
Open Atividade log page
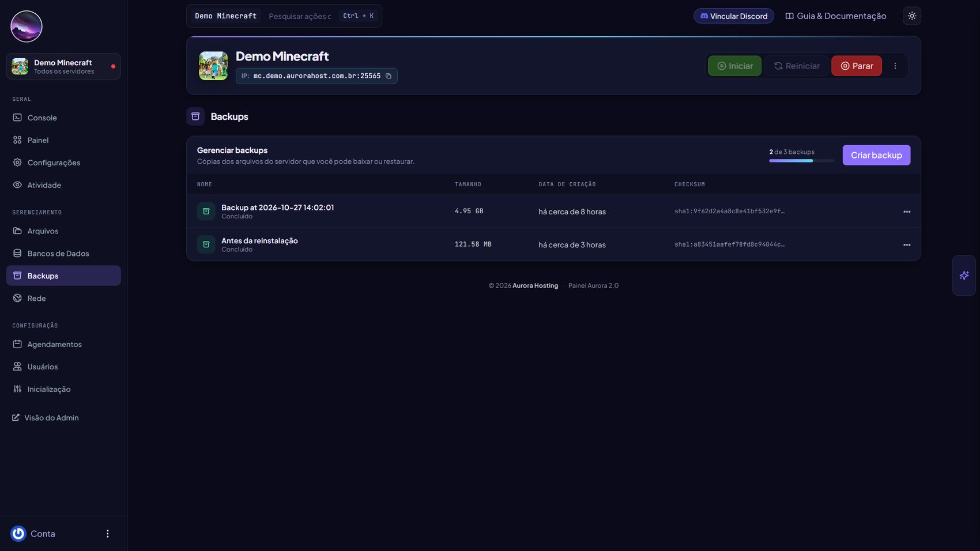[63, 185]
